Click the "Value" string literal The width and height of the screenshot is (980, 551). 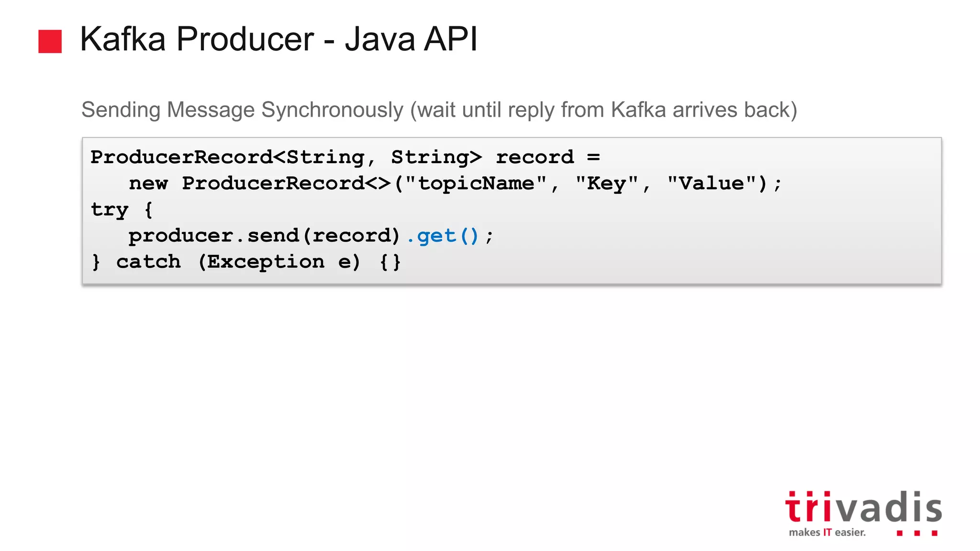tap(712, 184)
